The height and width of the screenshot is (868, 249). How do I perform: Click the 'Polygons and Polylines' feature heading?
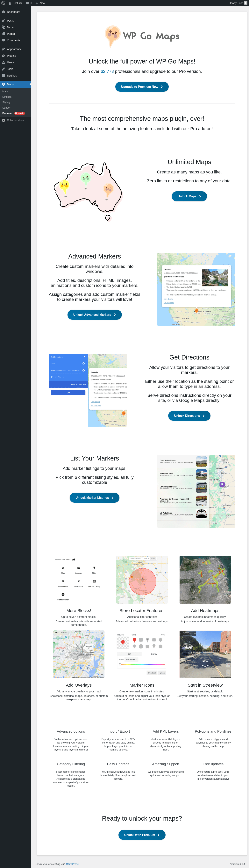click(x=213, y=731)
